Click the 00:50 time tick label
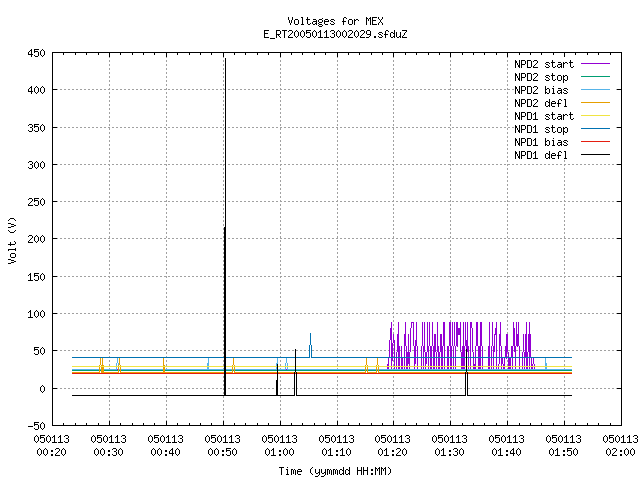 click(222, 452)
